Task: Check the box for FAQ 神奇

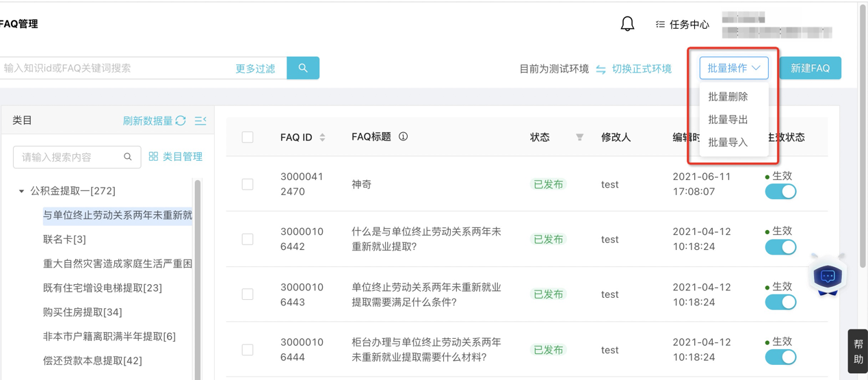Action: pos(248,185)
